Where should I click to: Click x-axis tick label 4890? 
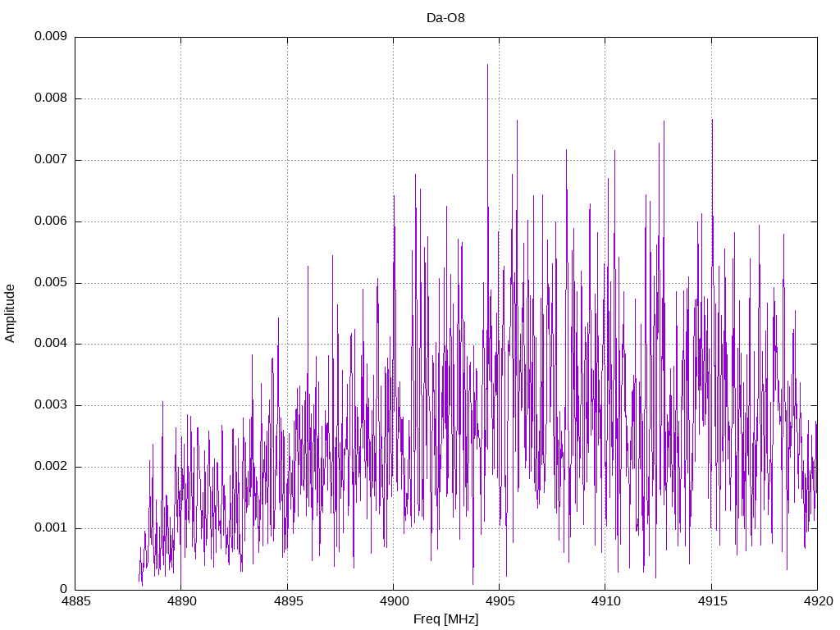point(181,601)
